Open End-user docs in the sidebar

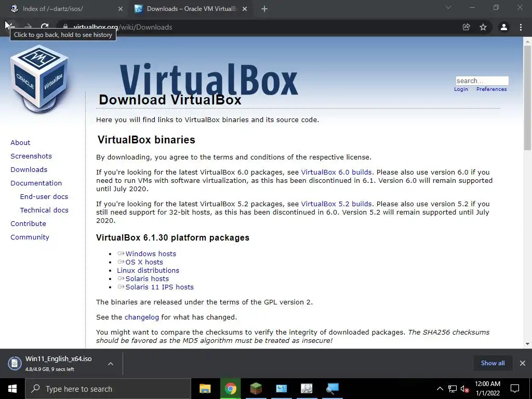coord(44,197)
